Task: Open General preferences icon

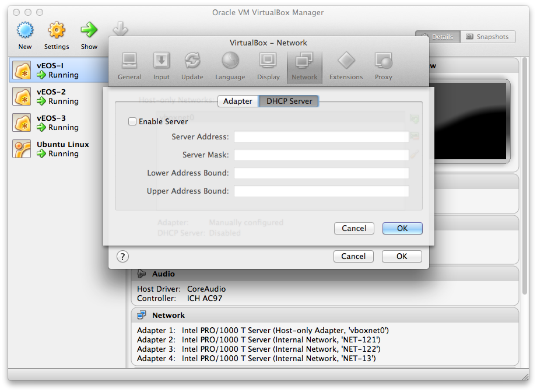Action: click(129, 61)
